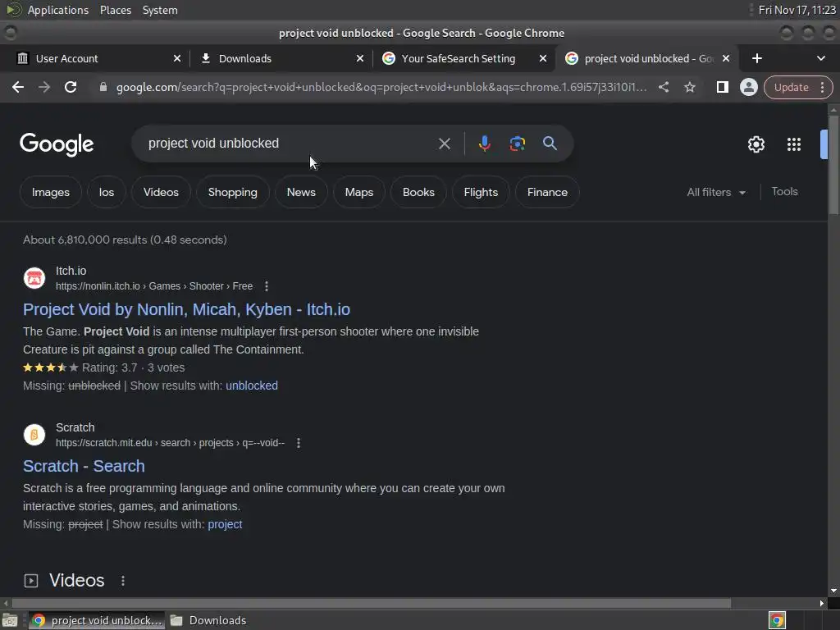View site info via the padlock icon
This screenshot has height=630, width=840.
click(103, 87)
